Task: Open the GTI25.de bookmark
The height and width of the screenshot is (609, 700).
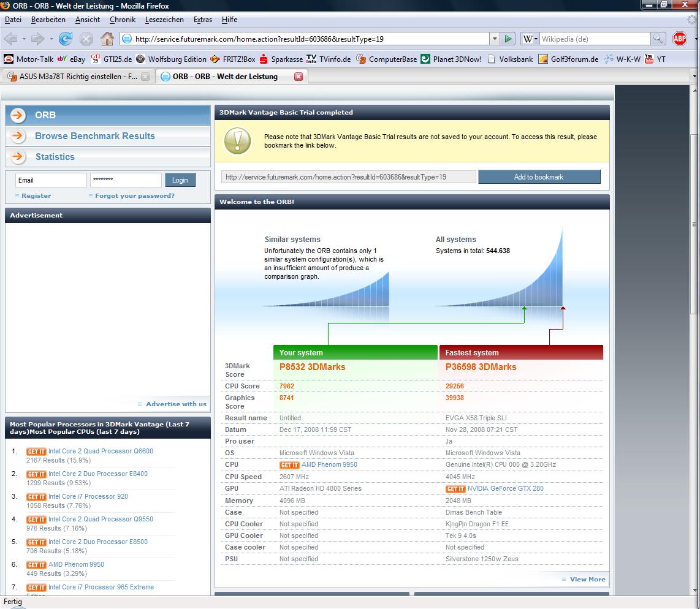Action: [111, 59]
